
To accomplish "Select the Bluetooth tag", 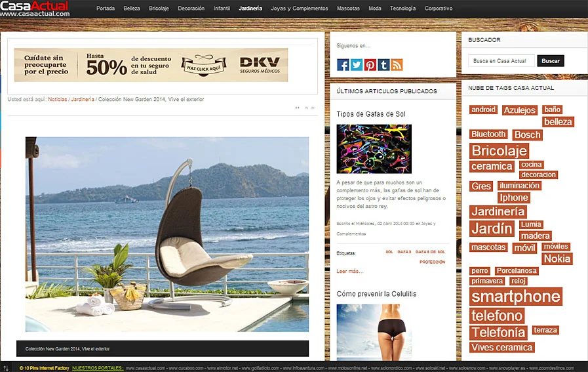I will [x=488, y=134].
